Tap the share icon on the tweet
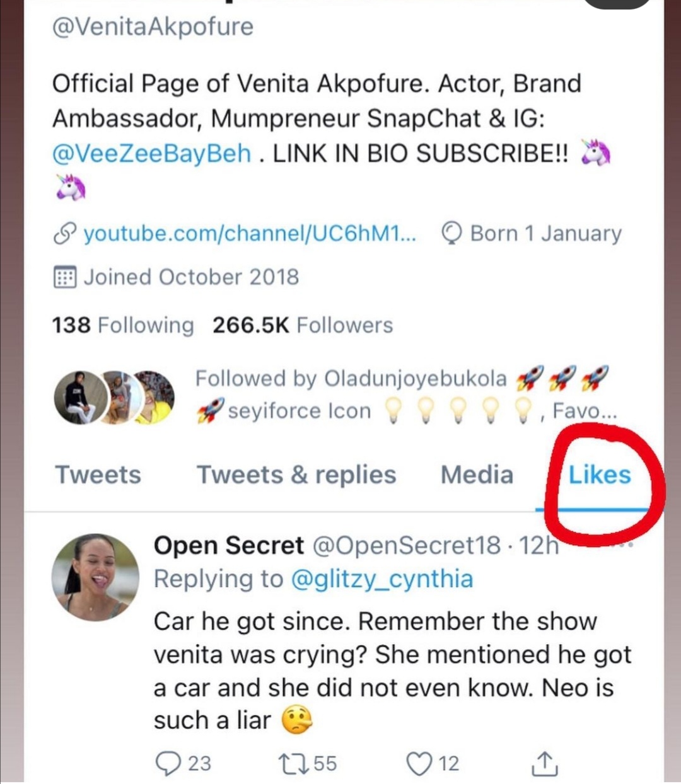 (x=544, y=763)
